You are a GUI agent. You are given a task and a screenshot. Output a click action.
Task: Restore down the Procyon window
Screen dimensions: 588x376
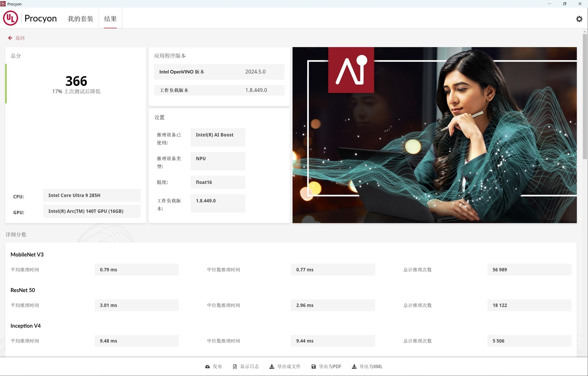pyautogui.click(x=564, y=4)
